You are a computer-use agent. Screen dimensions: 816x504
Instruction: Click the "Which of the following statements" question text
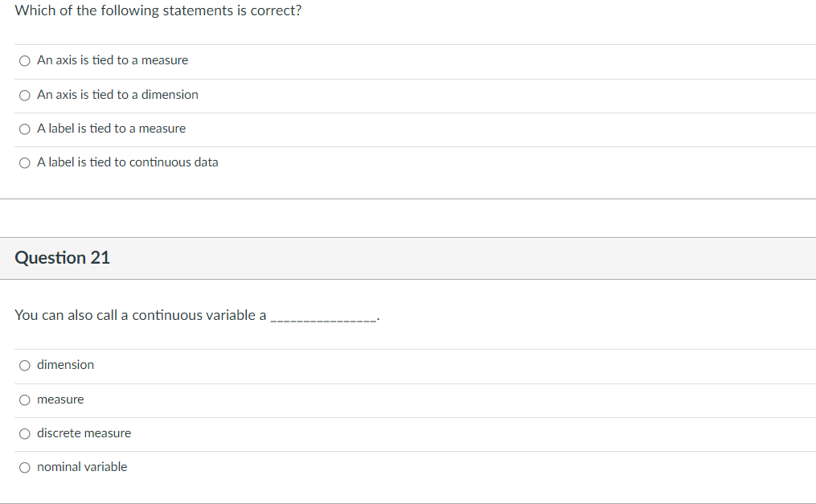[x=158, y=10]
